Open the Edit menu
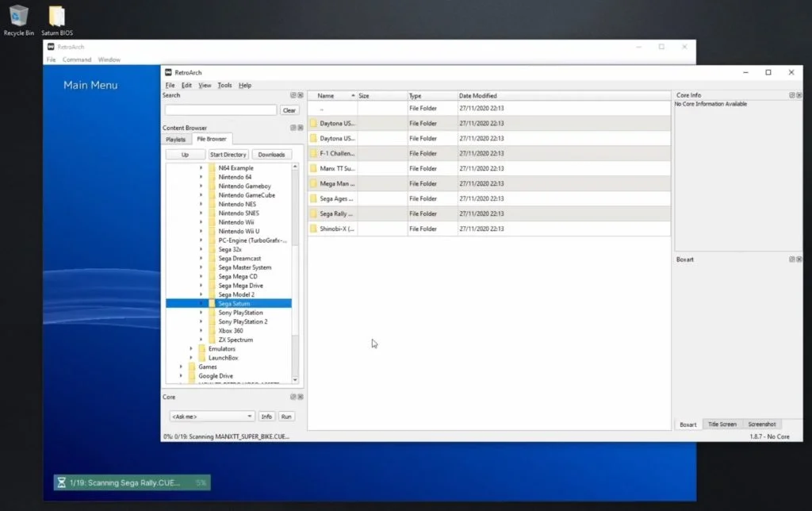The height and width of the screenshot is (511, 812). [x=186, y=86]
